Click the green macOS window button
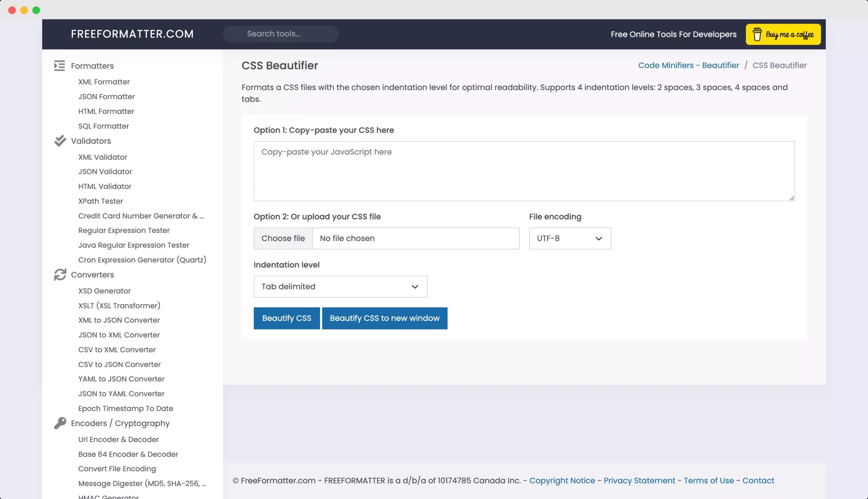868x499 pixels. [36, 10]
